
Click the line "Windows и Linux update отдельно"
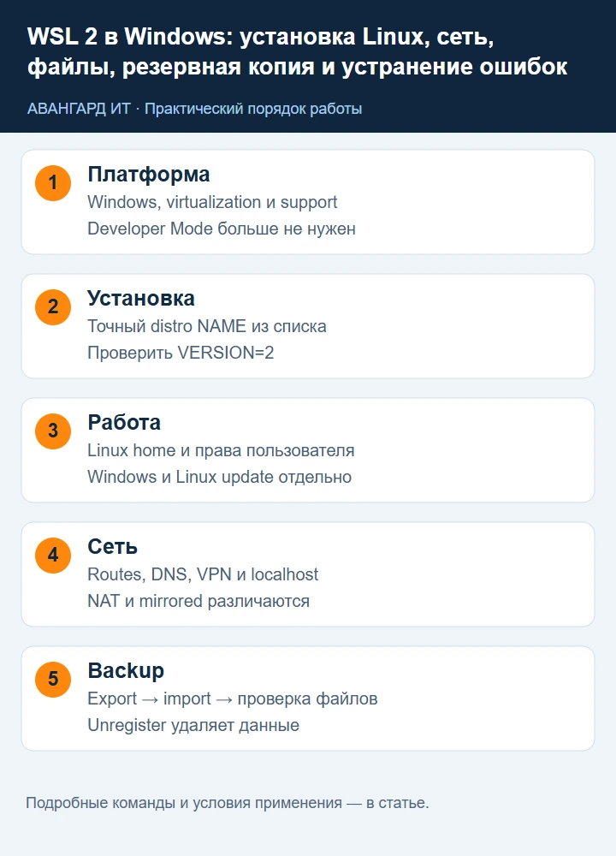(x=219, y=477)
